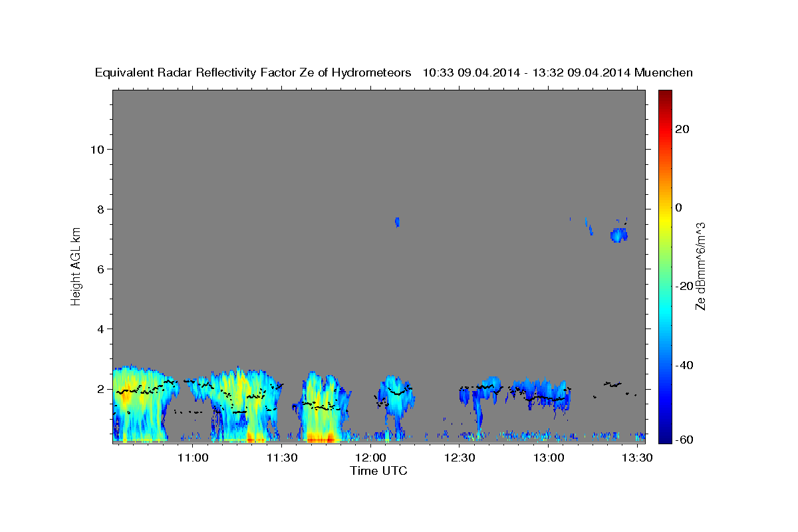Click the height tick label '4'
The width and height of the screenshot is (798, 532).
pos(101,329)
